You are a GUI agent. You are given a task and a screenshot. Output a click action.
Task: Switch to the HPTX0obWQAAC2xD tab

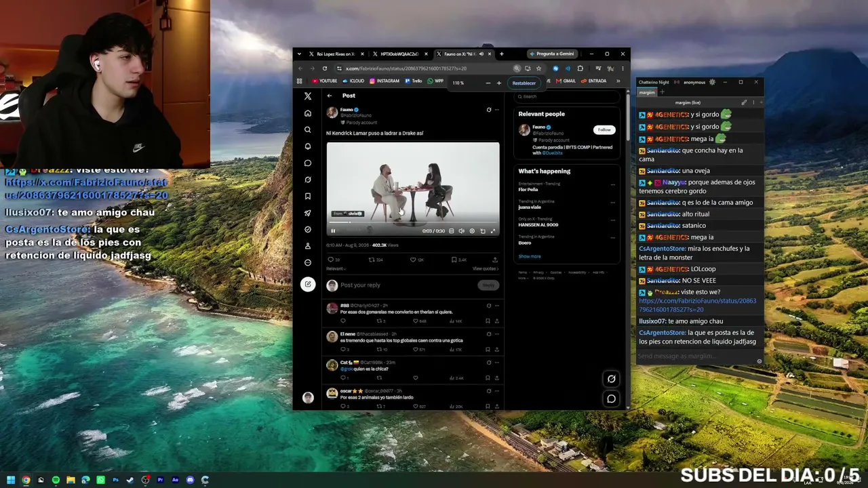pyautogui.click(x=399, y=54)
